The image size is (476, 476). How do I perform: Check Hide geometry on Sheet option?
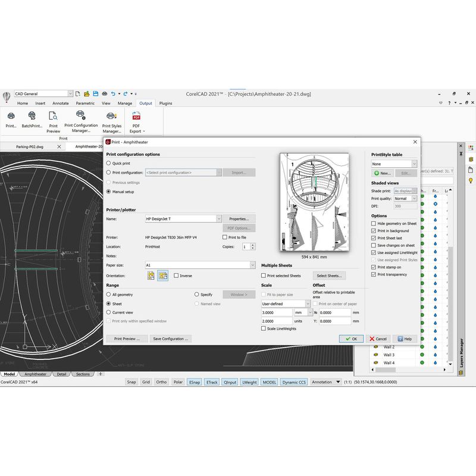374,224
